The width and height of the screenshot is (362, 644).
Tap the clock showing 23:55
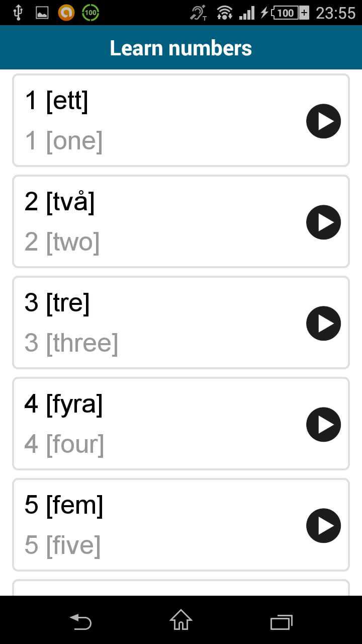335,13
